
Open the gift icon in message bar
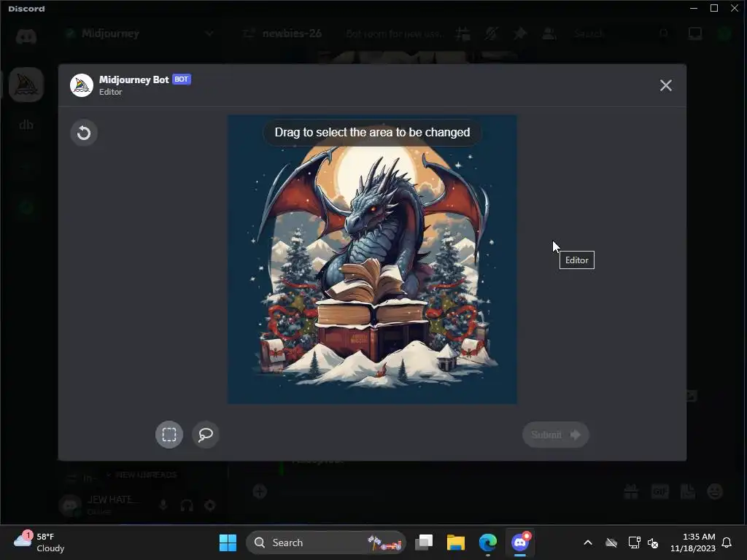pyautogui.click(x=631, y=491)
